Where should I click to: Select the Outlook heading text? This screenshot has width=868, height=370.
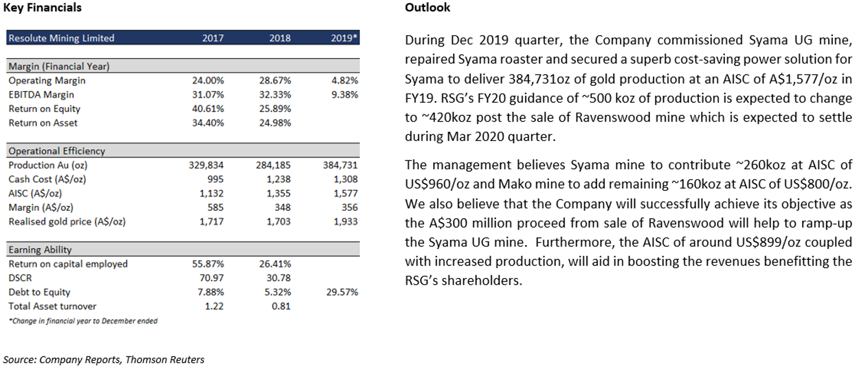pos(427,8)
